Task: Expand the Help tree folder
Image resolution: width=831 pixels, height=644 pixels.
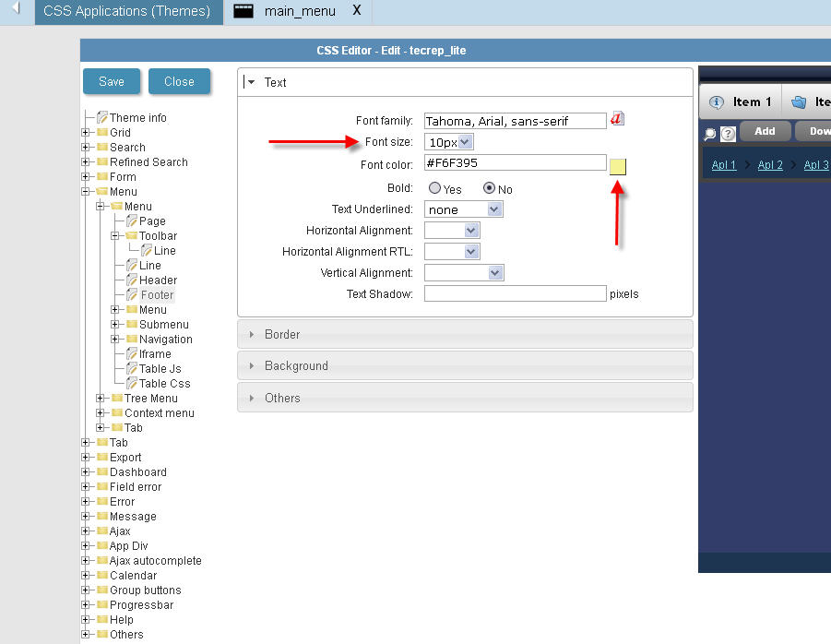Action: [86, 620]
